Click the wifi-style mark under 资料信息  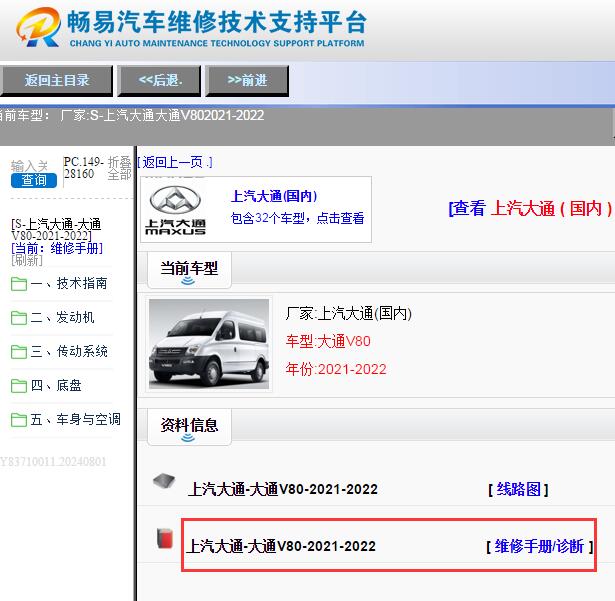tap(188, 437)
